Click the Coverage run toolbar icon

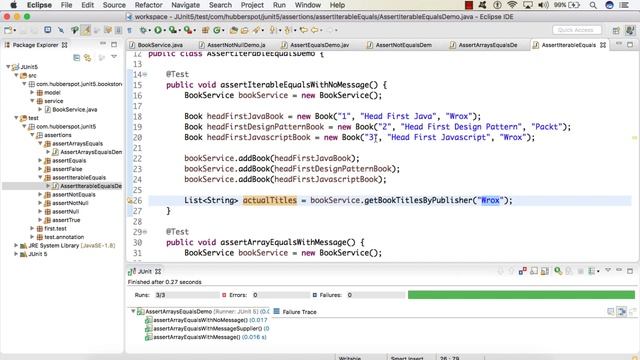pos(173,30)
